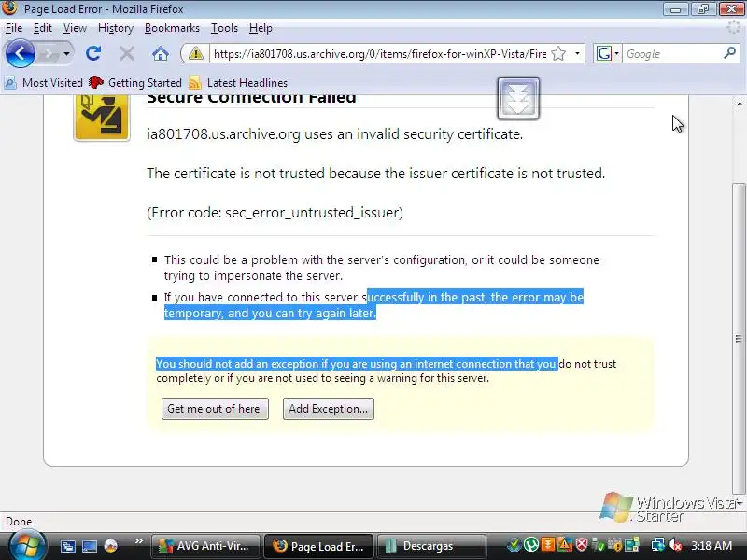Open the Help menu
747x560 pixels.
261,28
